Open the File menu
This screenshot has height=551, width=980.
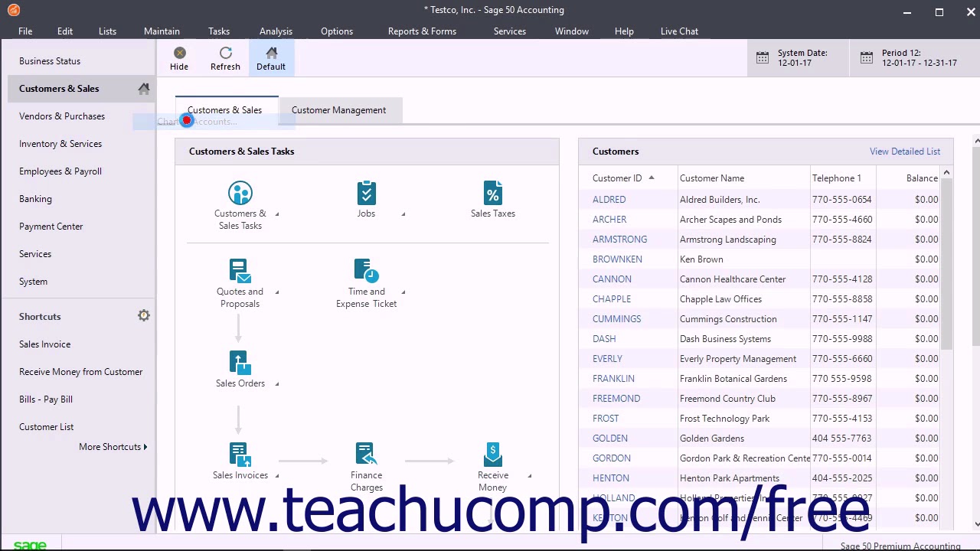pos(25,31)
